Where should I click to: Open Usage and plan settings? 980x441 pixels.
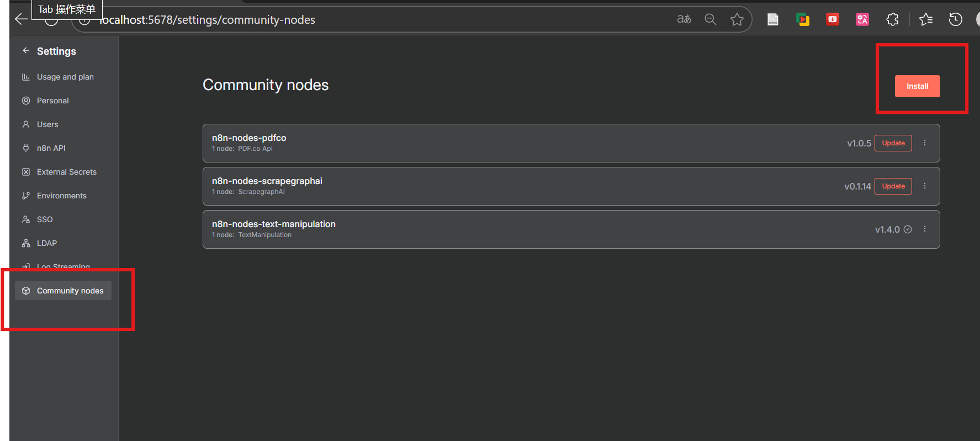65,77
